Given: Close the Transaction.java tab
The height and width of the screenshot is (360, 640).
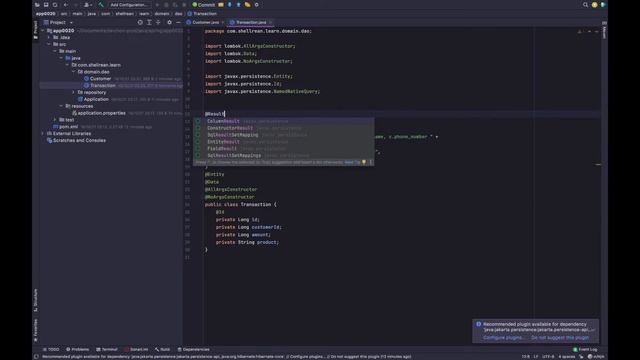Looking at the screenshot, I should [271, 22].
